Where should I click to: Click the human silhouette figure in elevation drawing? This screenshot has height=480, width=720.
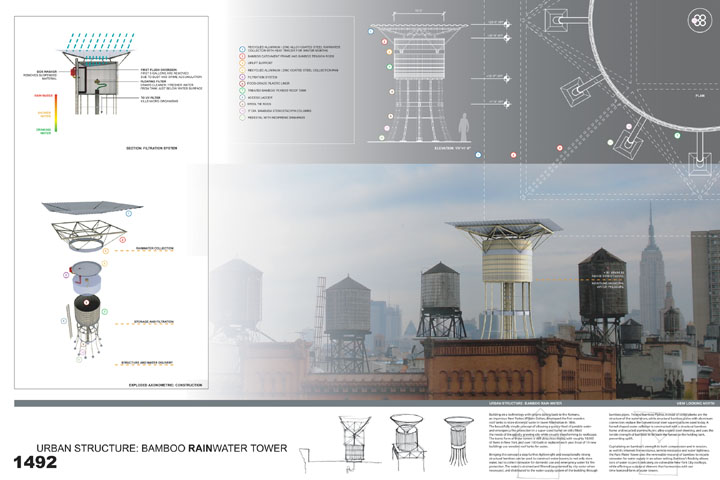[463, 128]
